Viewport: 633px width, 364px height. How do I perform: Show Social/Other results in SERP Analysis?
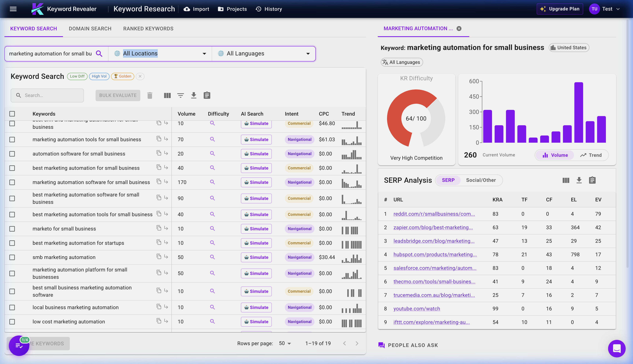[x=481, y=180]
